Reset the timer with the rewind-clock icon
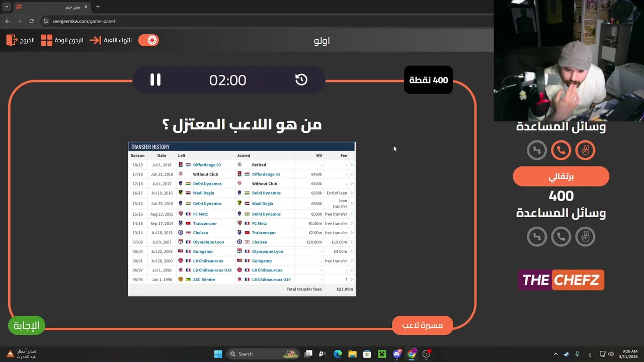 pos(301,79)
